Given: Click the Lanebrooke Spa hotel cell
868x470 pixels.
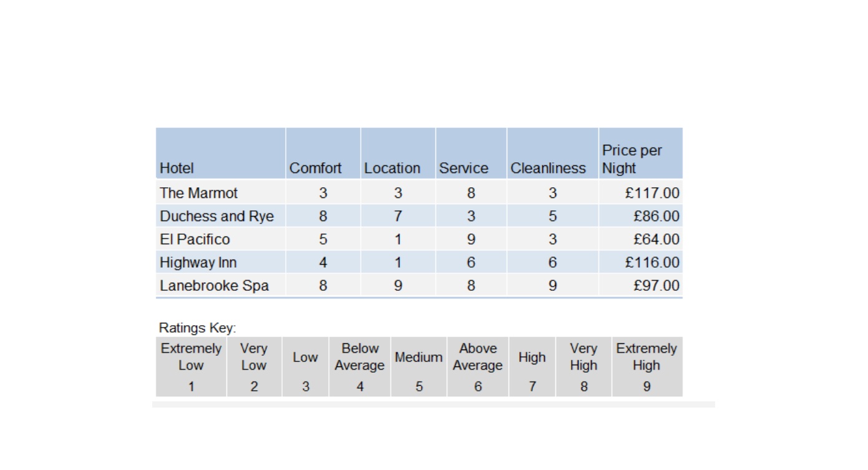Looking at the screenshot, I should 220,285.
